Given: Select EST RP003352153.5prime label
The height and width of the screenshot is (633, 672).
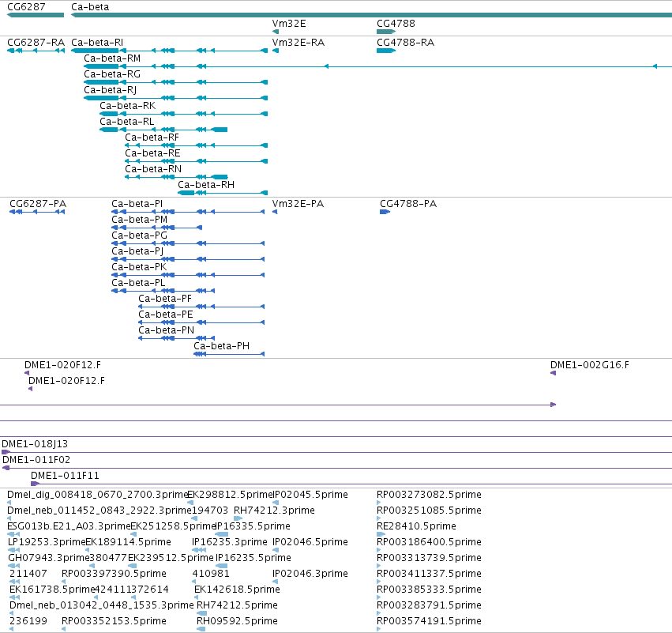Looking at the screenshot, I should tap(114, 621).
